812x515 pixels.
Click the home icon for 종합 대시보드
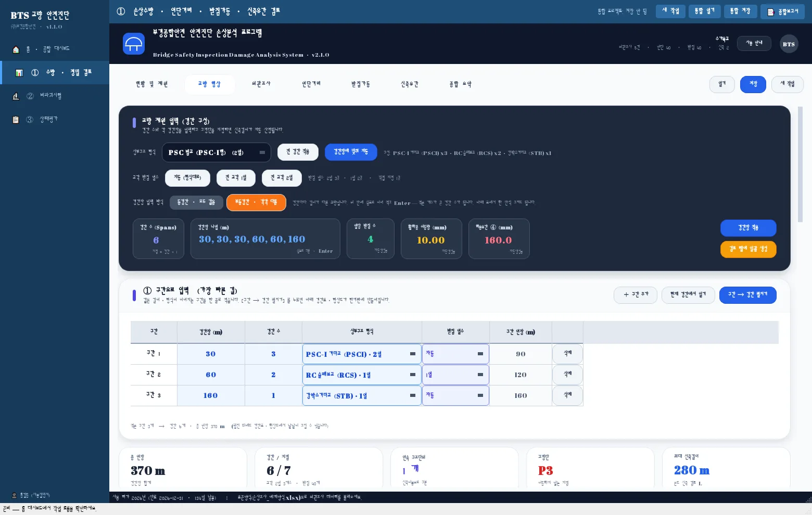(x=16, y=49)
